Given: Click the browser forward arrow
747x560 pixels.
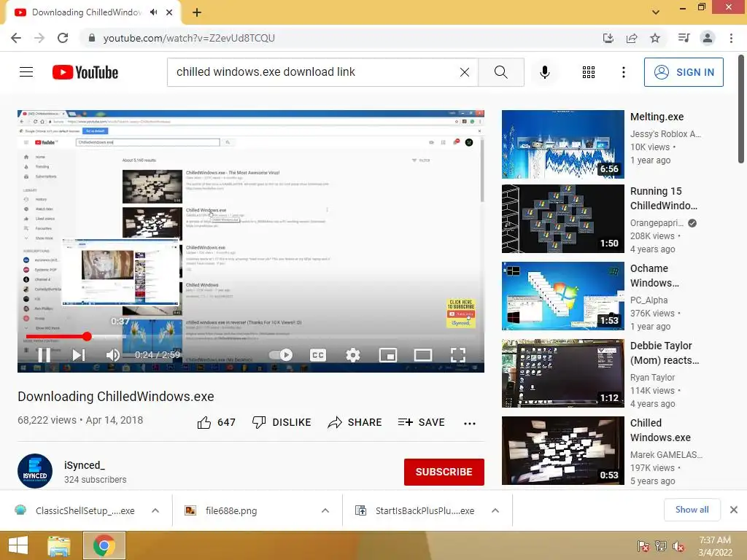Looking at the screenshot, I should pos(39,38).
